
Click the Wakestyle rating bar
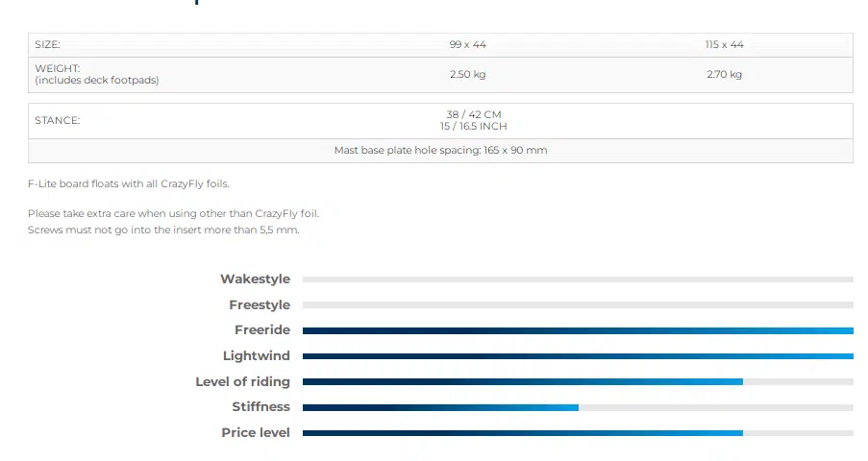pos(578,279)
